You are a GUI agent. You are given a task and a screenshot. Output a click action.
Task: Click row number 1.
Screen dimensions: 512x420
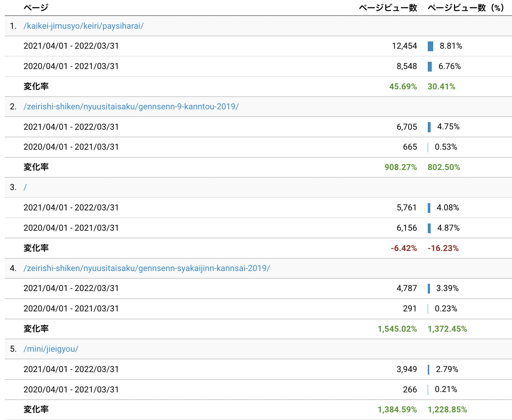(x=13, y=26)
